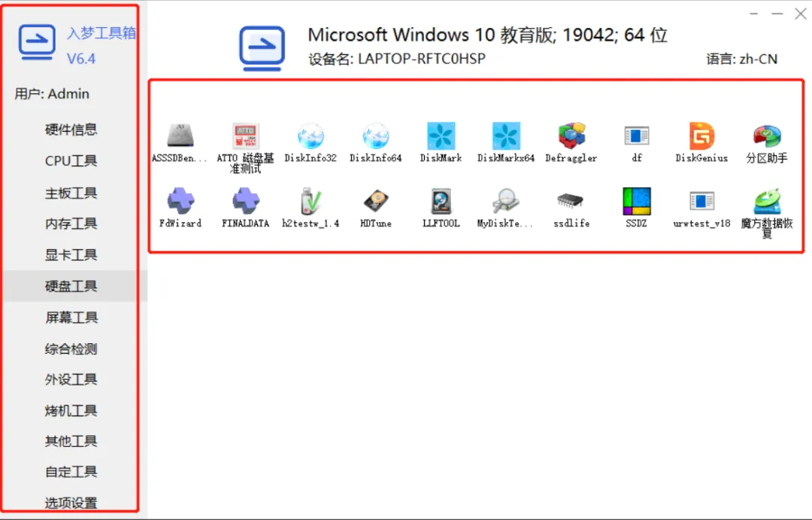
Task: Go to 内存工具 category
Action: pyautogui.click(x=71, y=224)
